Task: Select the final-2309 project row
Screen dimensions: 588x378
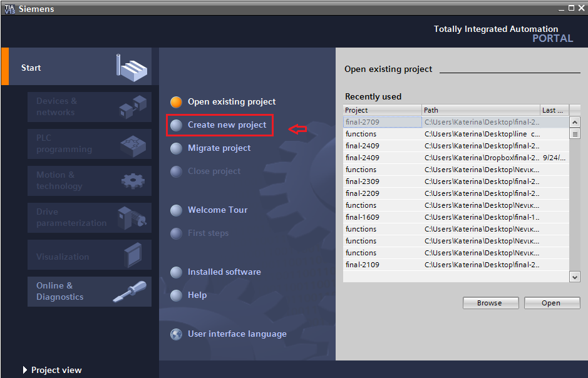Action: pyautogui.click(x=456, y=181)
